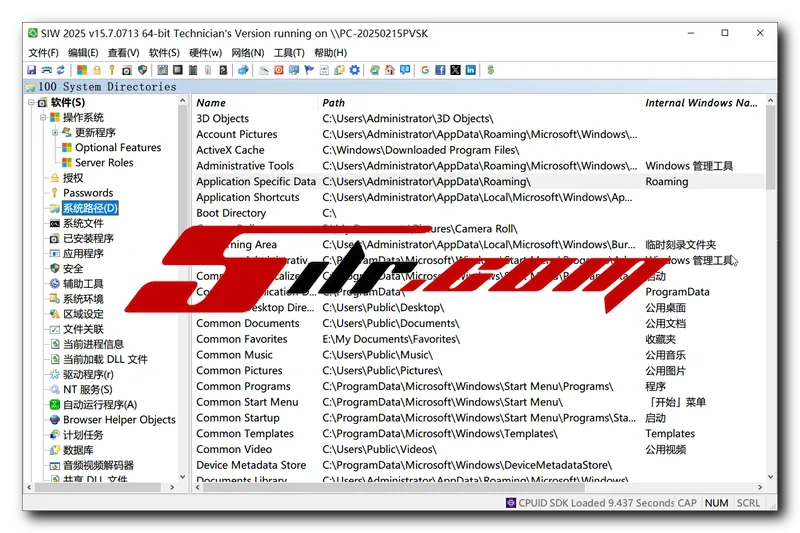Open the 网络(N) menu

tap(247, 53)
